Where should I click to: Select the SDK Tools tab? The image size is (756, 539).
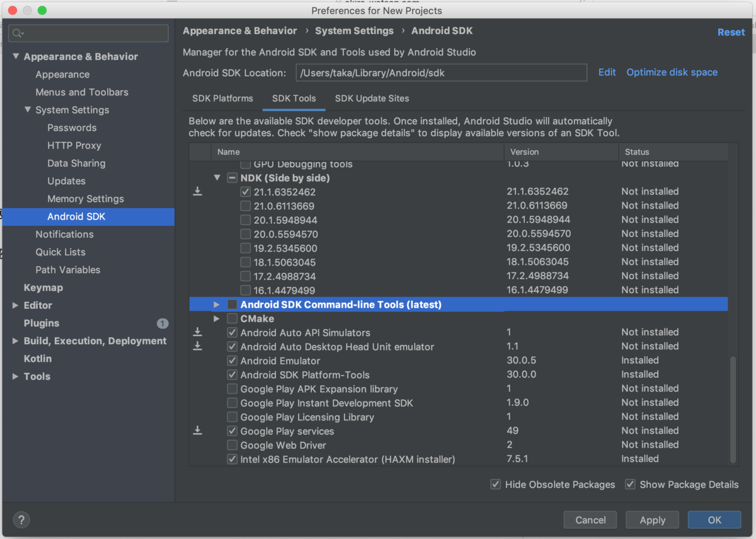[x=294, y=98]
